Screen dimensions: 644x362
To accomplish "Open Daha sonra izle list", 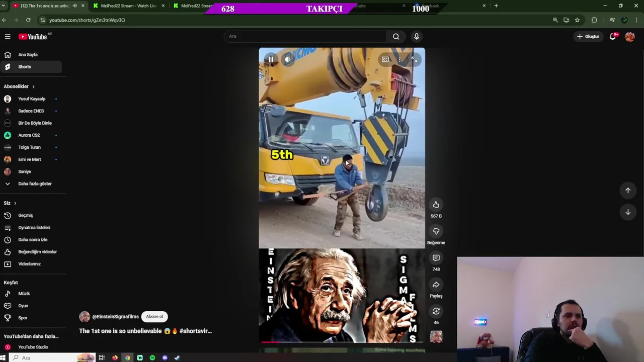I will (x=31, y=239).
